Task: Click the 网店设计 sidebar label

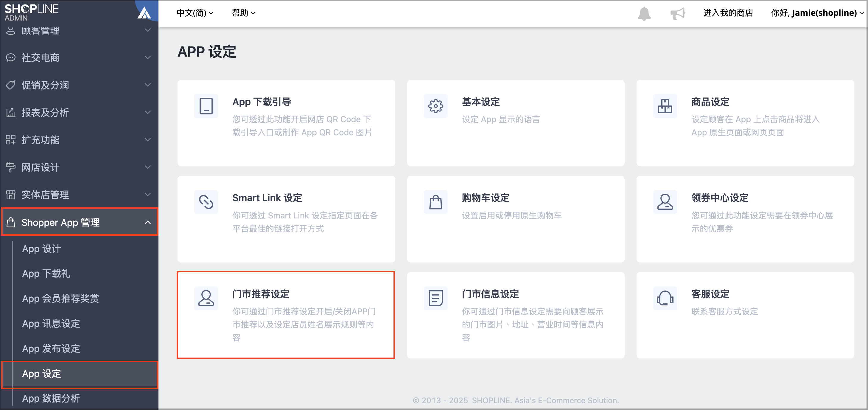Action: [x=41, y=167]
